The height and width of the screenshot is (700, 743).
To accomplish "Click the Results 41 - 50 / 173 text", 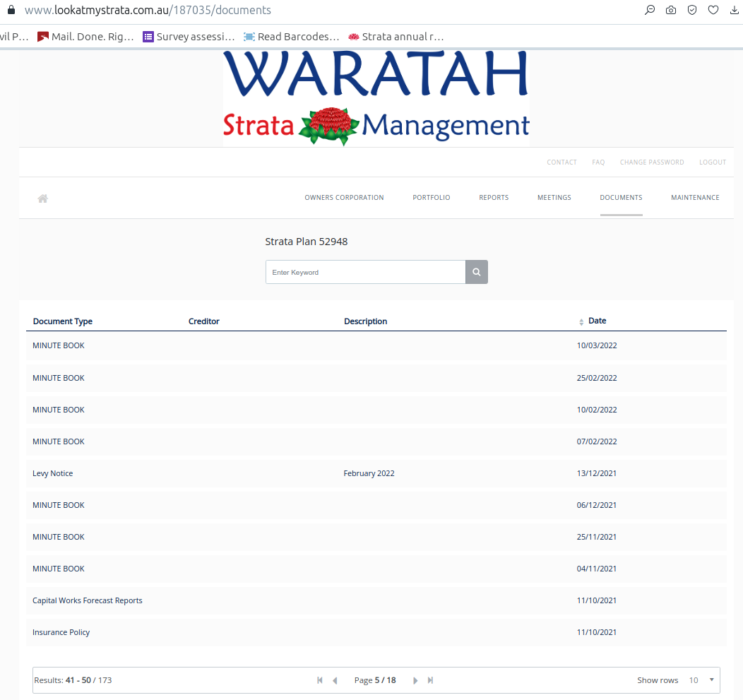I will click(73, 680).
